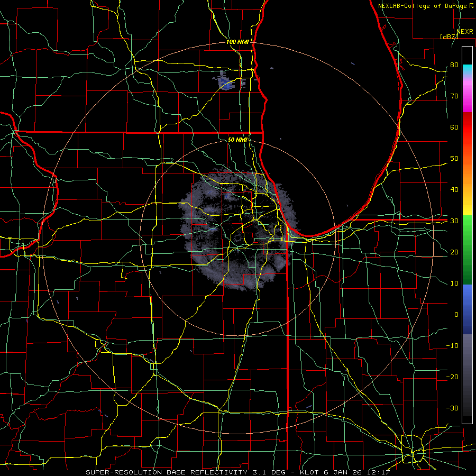476x476 pixels.
Task: Click the "-20" value on the dBZ scale
Action: tap(452, 377)
